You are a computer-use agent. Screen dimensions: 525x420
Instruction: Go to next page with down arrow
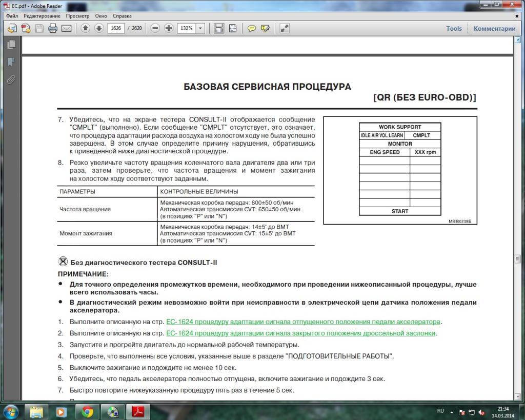coord(99,29)
